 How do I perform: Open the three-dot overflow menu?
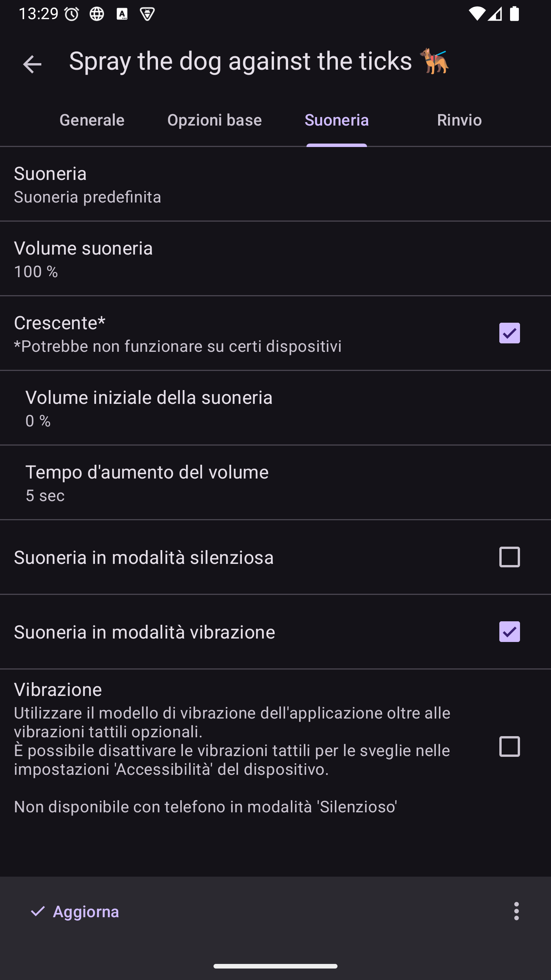[516, 911]
